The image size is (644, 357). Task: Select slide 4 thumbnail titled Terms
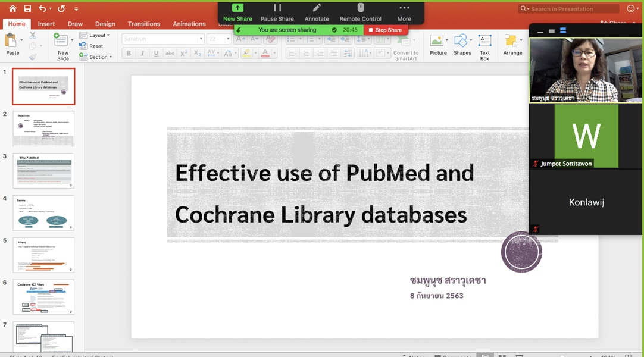tap(43, 212)
